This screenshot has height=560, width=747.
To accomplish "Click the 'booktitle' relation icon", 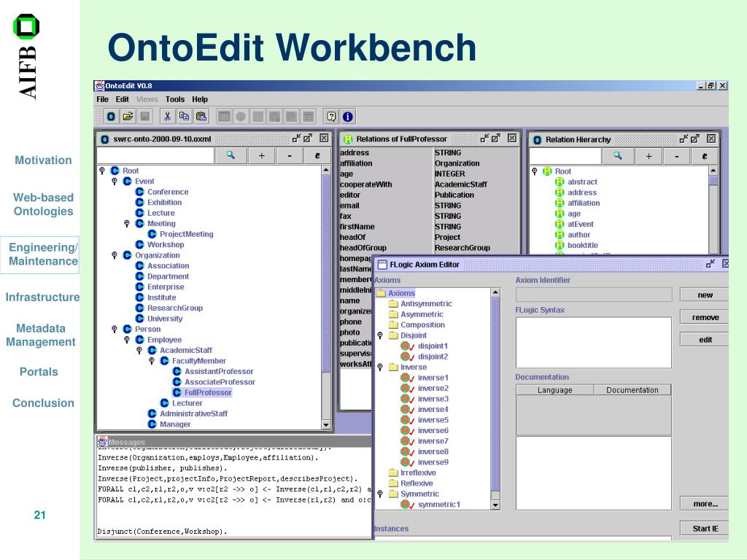I will click(560, 245).
